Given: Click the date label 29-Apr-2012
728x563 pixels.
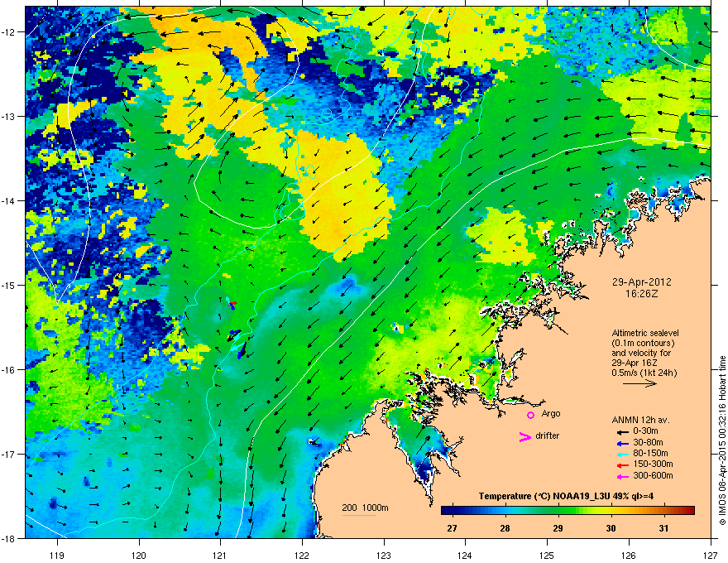Looking at the screenshot, I should (x=641, y=282).
